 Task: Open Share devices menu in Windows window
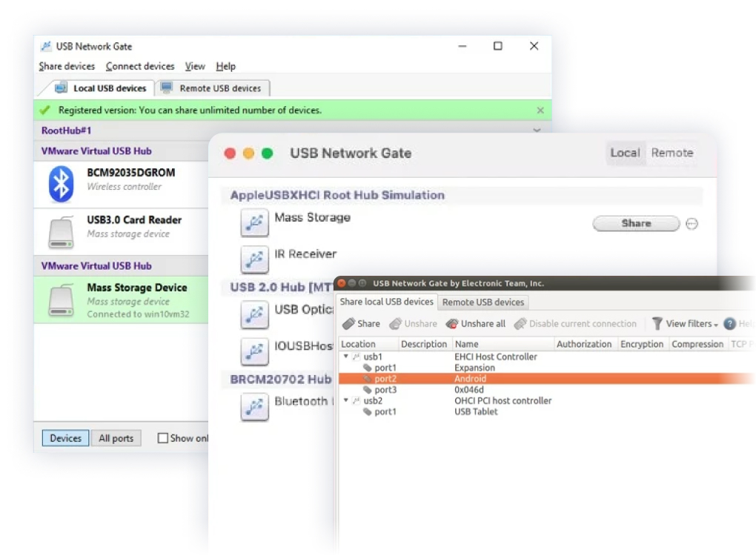[x=67, y=66]
